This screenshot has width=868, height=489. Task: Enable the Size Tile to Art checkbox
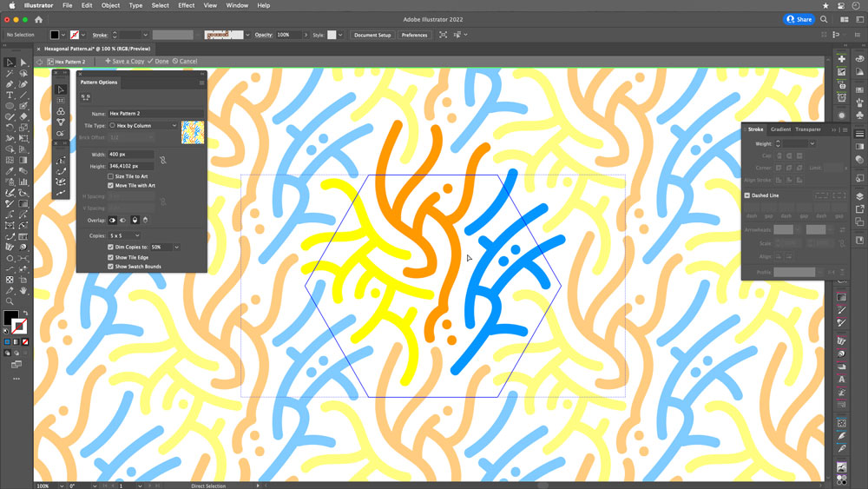(111, 176)
